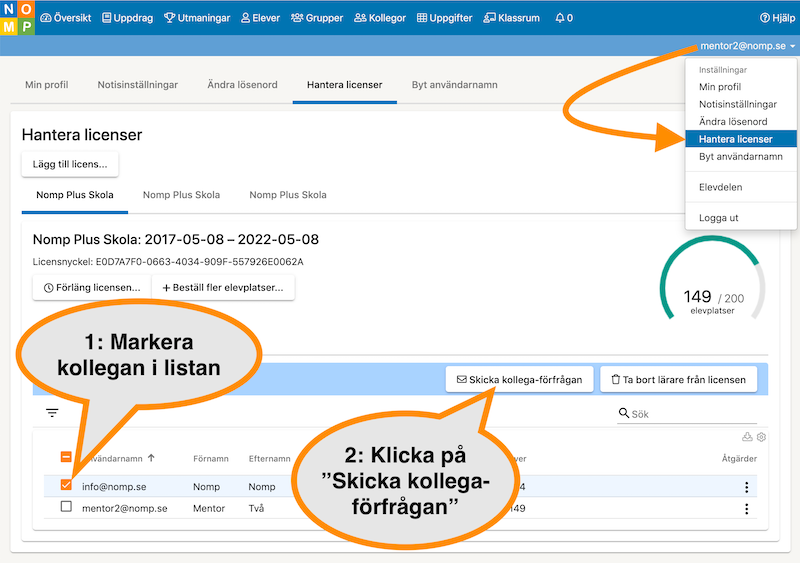Open table settings gear icon
The image size is (800, 563).
[x=761, y=437]
